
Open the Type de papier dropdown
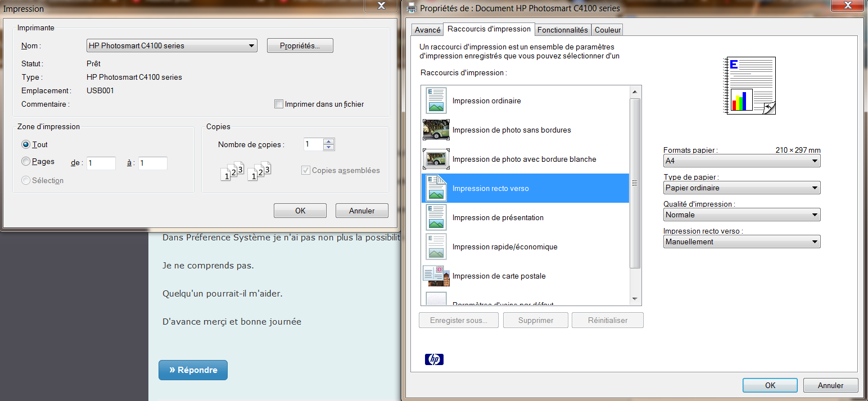742,188
